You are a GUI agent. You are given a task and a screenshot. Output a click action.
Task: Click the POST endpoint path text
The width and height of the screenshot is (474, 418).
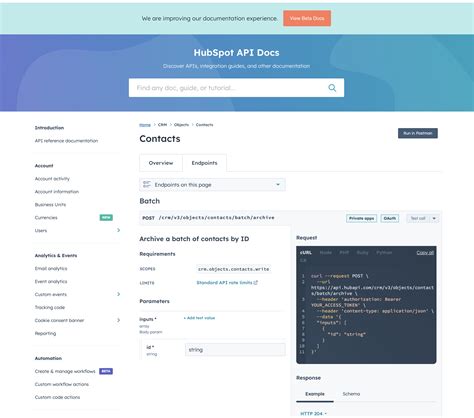point(216,218)
